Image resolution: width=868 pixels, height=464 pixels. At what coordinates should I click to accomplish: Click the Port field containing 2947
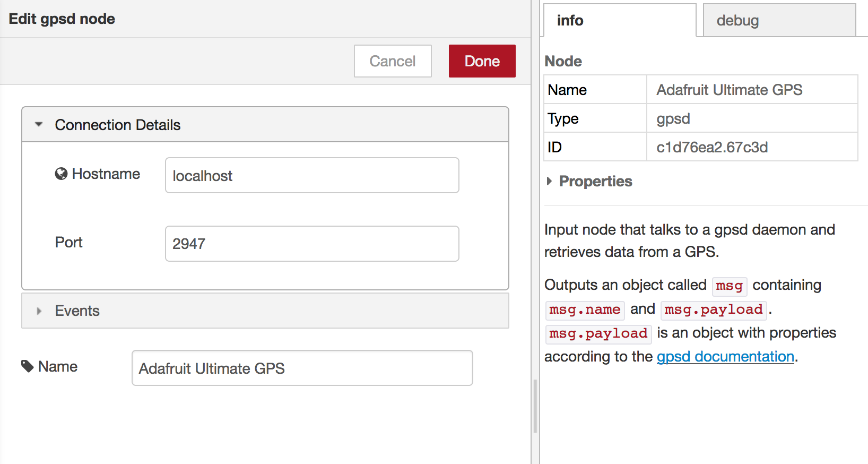pyautogui.click(x=312, y=244)
